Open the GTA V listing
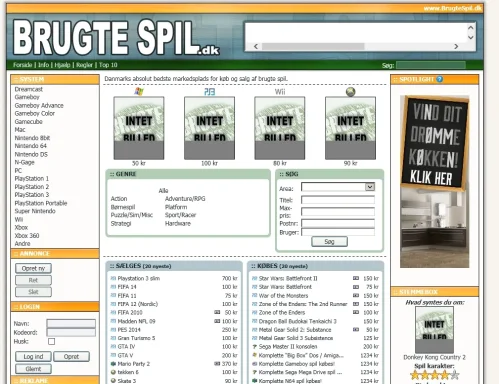The width and height of the screenshot is (499, 384). pos(125,355)
